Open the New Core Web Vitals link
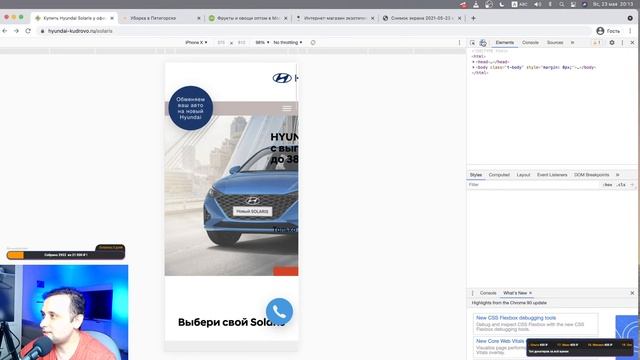 tap(500, 341)
